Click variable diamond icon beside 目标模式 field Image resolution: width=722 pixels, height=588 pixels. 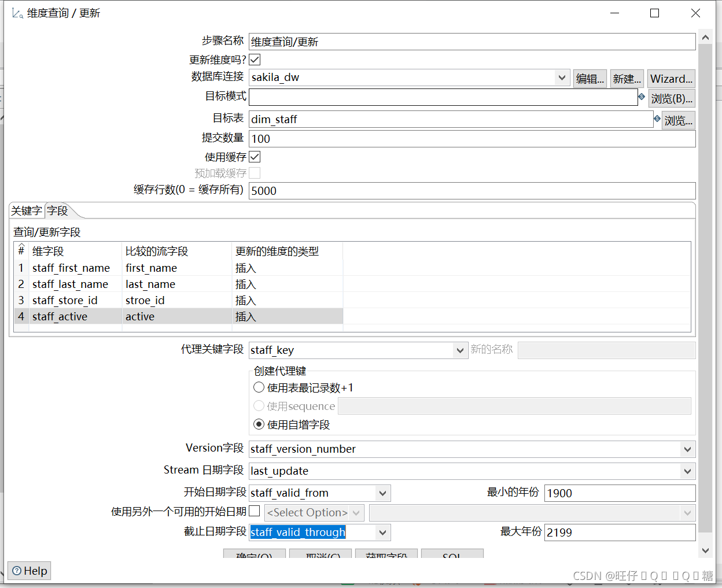642,97
